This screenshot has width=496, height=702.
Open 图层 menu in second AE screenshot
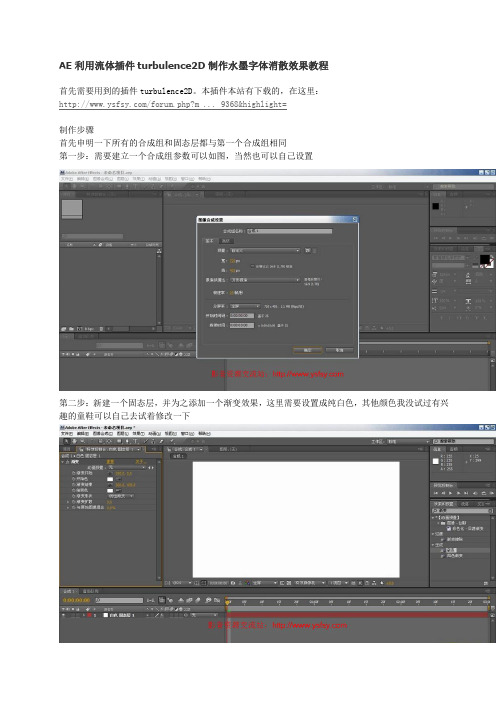[123, 433]
